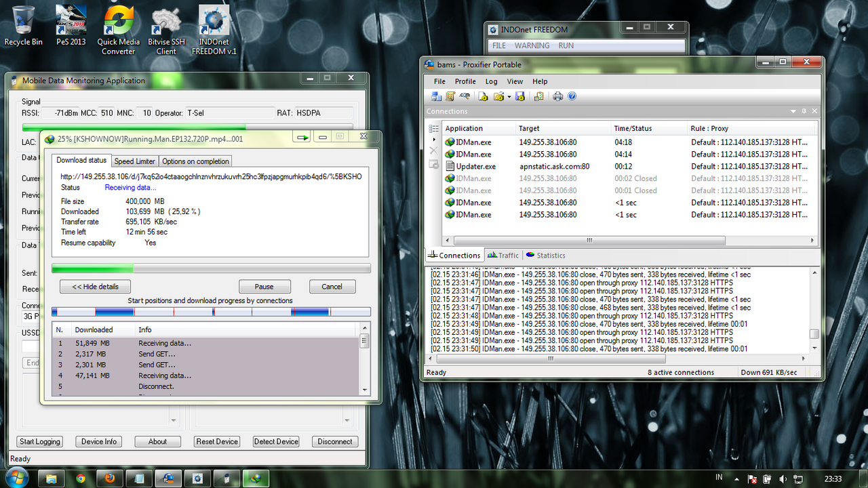Click the IDM download progress bar

[211, 268]
